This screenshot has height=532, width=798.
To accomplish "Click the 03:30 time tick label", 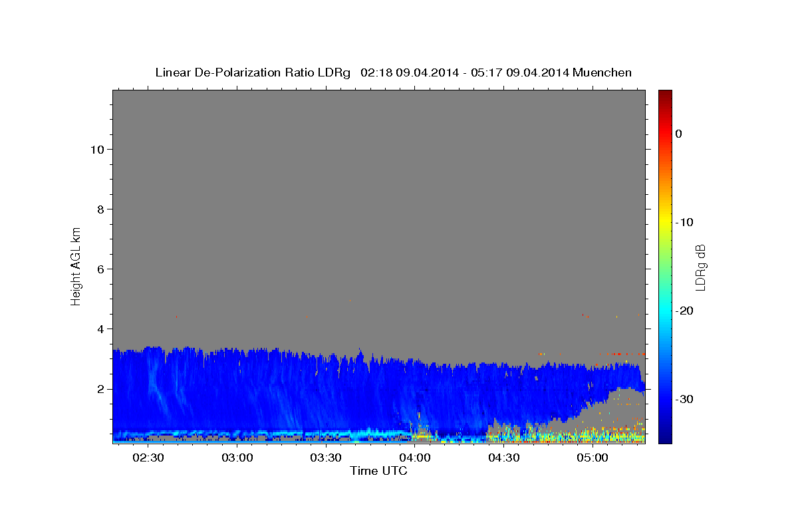I will 326,458.
